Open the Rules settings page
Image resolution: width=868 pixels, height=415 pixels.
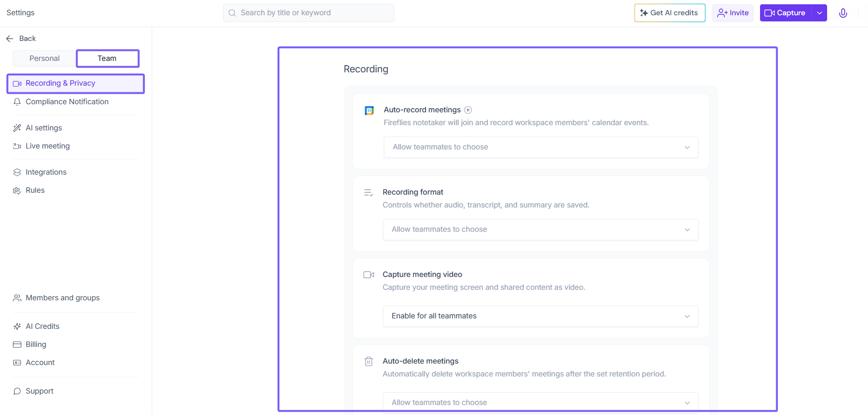35,190
